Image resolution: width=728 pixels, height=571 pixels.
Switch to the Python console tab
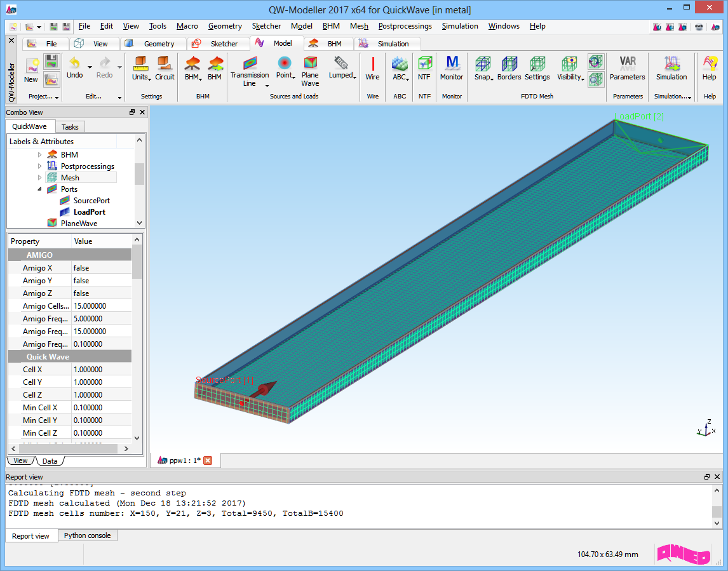(x=87, y=535)
